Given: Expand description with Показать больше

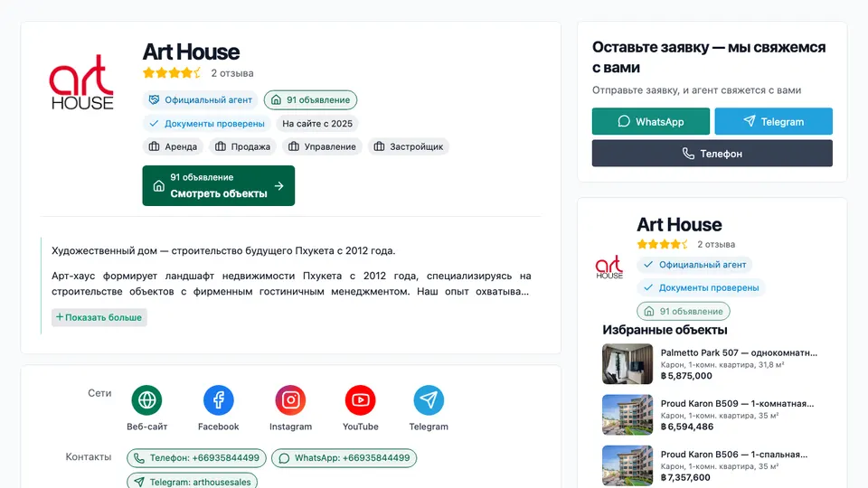Looking at the screenshot, I should tap(99, 317).
